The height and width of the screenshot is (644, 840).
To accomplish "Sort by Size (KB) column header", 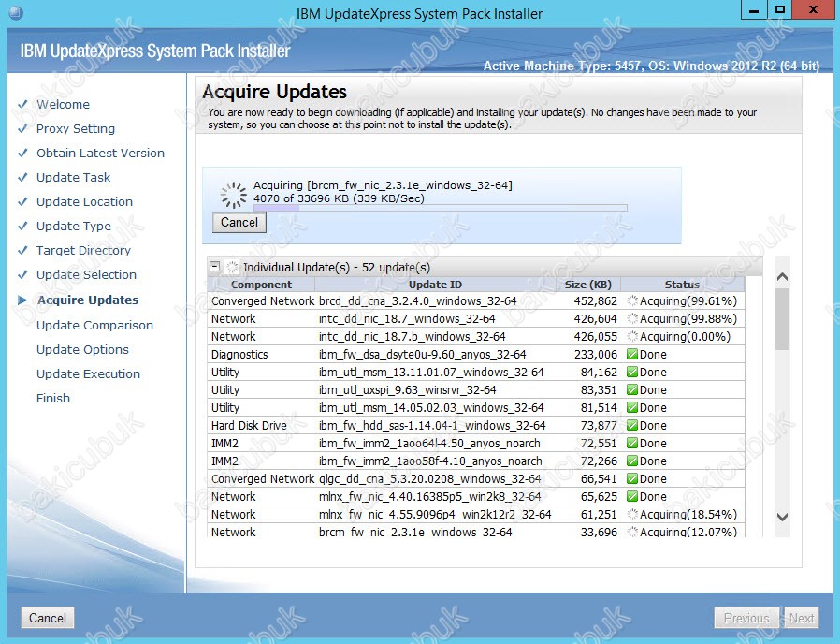I will tap(587, 285).
